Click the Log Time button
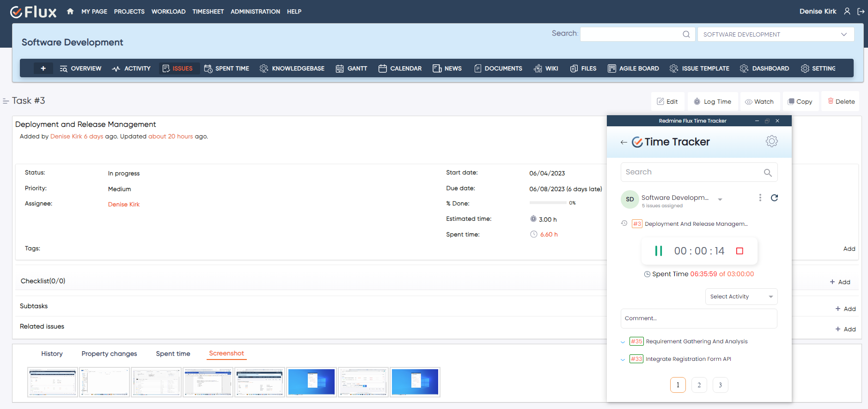This screenshot has height=409, width=868. click(x=712, y=102)
